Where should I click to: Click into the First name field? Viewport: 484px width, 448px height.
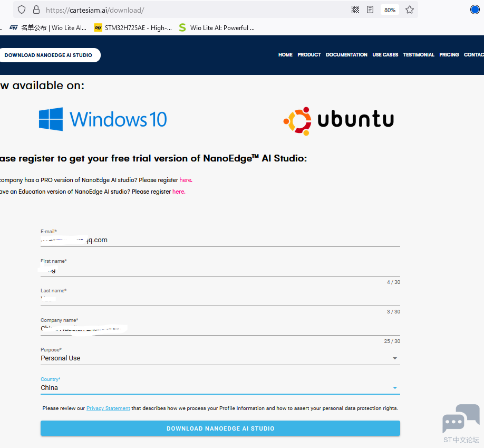pos(220,270)
